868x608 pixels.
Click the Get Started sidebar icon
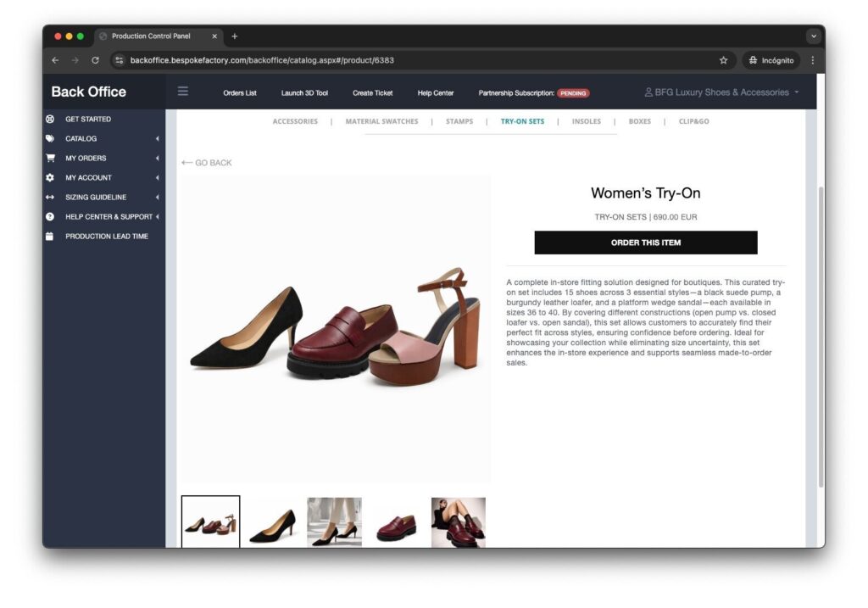click(x=50, y=119)
